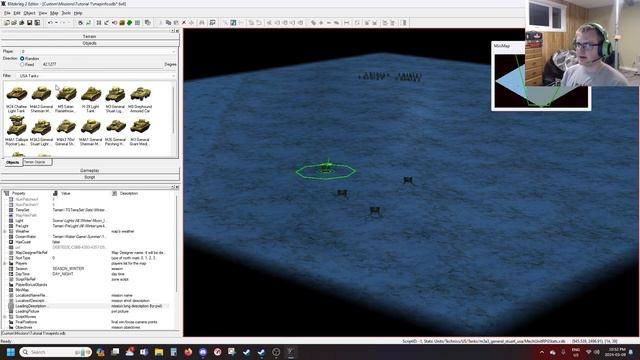Viewport: 640px width, 360px height.
Task: Select the green-circled tank in viewport
Action: [x=326, y=168]
